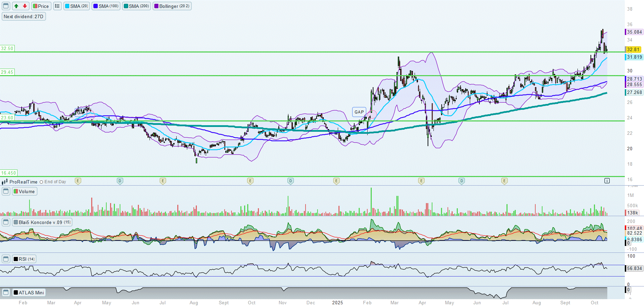Click the SMA (100) color swatch
This screenshot has width=644, height=306.
96,6
